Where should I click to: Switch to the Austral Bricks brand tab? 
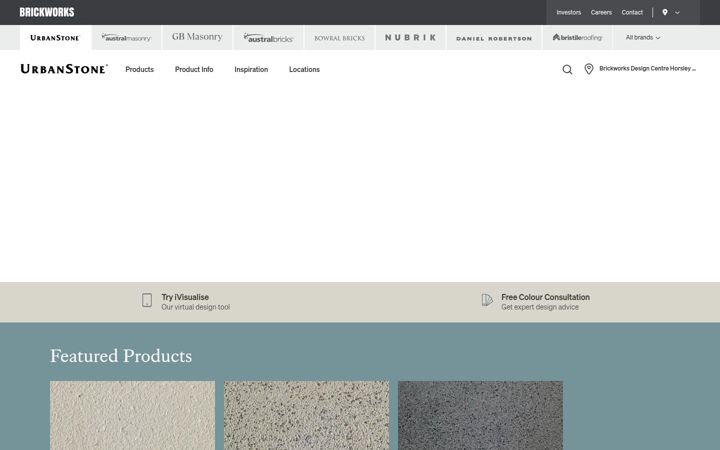tap(268, 38)
